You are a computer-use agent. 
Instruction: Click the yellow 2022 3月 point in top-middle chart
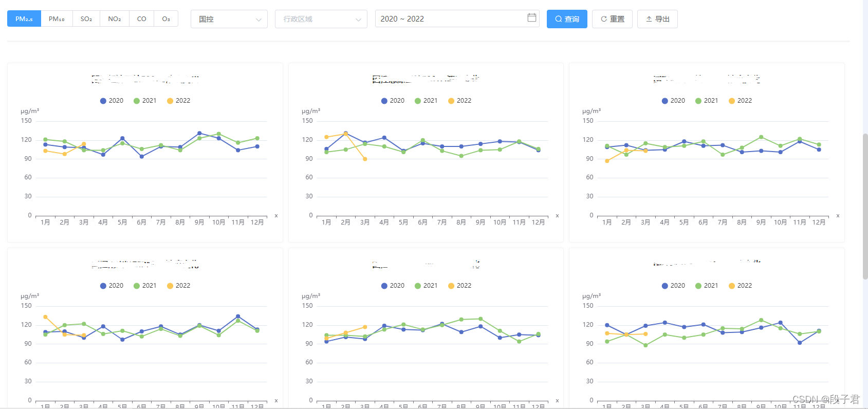[x=365, y=159]
